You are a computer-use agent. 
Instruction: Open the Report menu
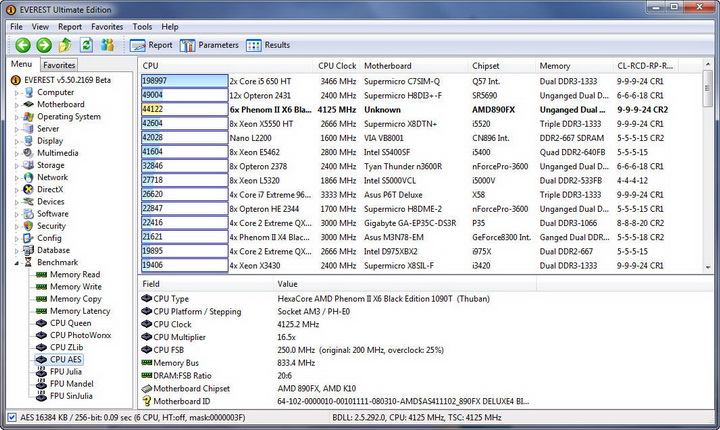[x=70, y=27]
